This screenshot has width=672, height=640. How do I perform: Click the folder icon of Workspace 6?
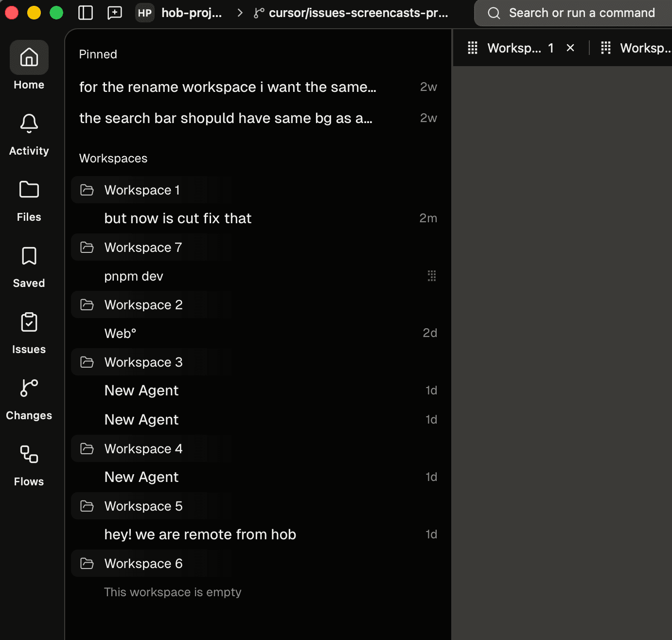87,563
